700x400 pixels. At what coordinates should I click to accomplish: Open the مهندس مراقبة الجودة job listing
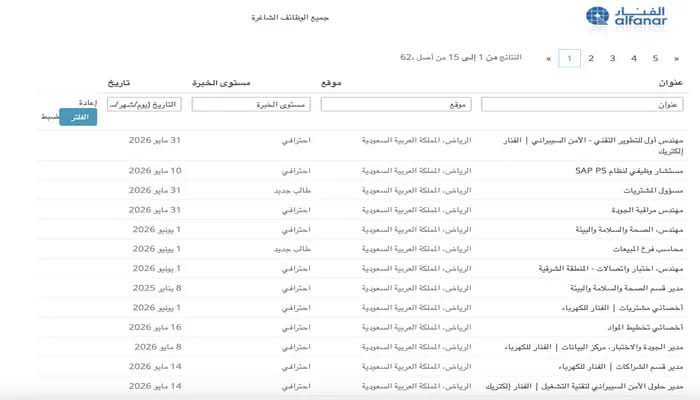pos(647,210)
